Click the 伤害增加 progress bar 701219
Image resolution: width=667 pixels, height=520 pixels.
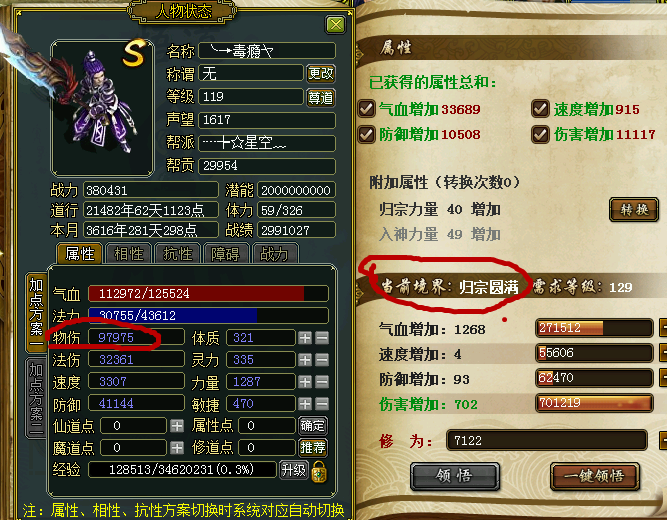(x=594, y=403)
